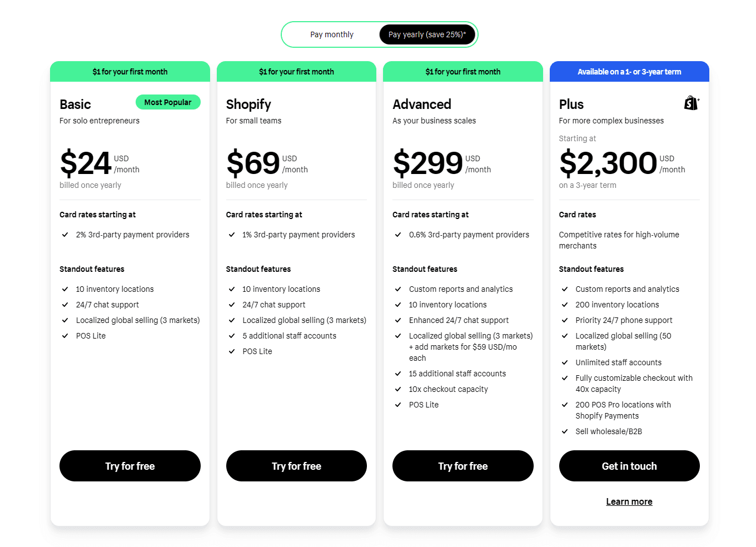Open the "Learn more" link
Image resolution: width=756 pixels, height=547 pixels.
pos(629,501)
